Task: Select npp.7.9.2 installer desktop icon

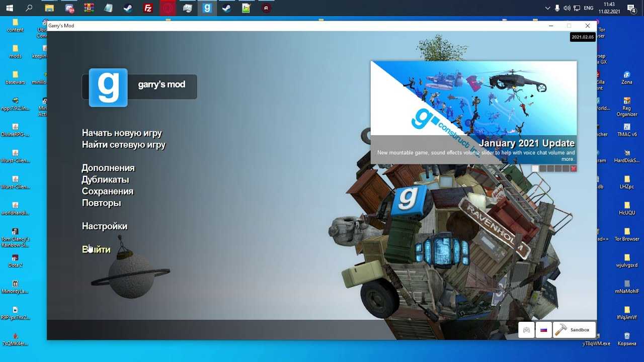Action: tap(15, 104)
